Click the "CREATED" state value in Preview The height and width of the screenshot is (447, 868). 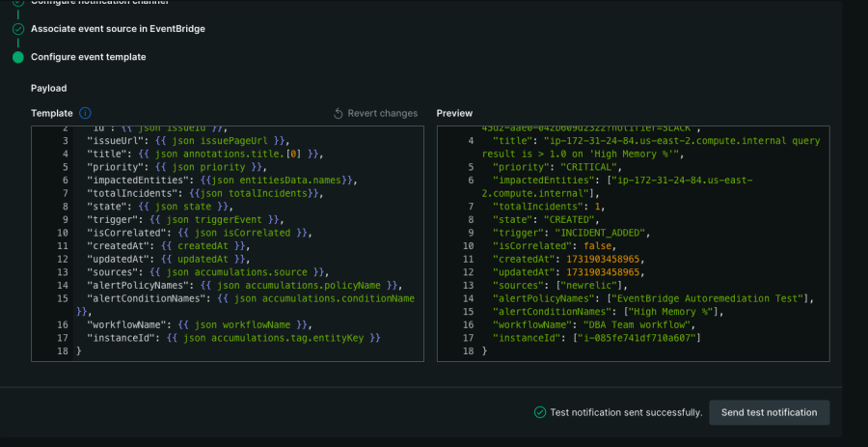point(540,219)
